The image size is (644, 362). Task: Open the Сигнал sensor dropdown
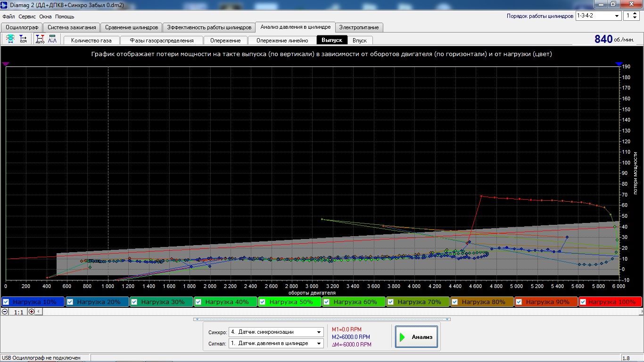(x=276, y=343)
